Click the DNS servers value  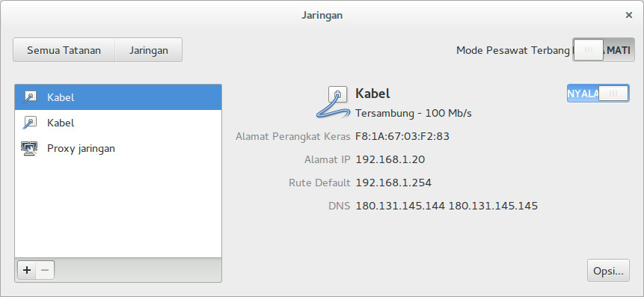pyautogui.click(x=447, y=206)
